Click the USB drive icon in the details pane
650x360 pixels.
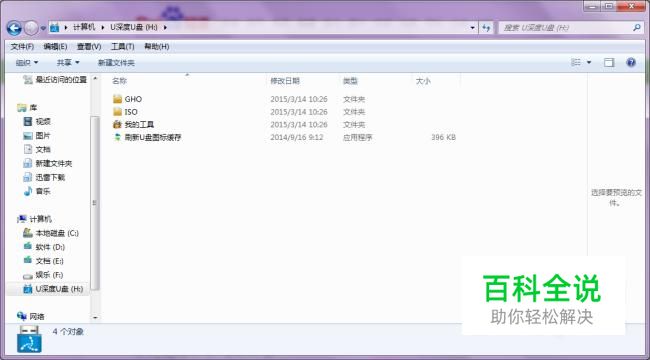[x=29, y=339]
